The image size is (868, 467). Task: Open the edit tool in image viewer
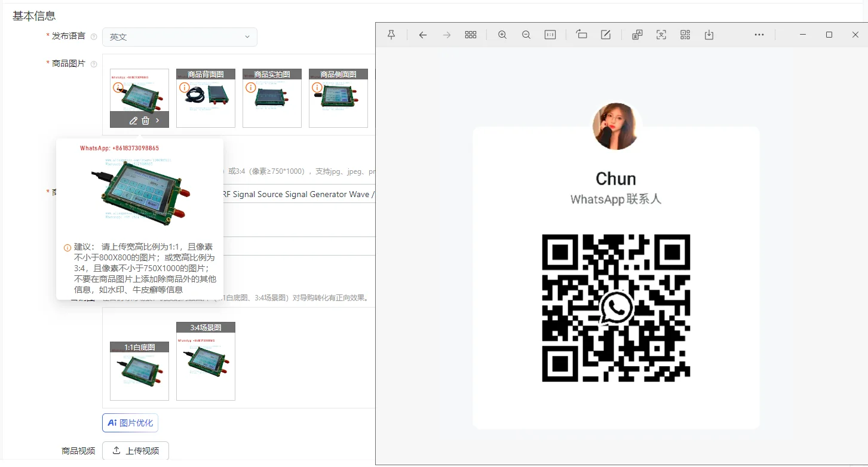point(606,35)
